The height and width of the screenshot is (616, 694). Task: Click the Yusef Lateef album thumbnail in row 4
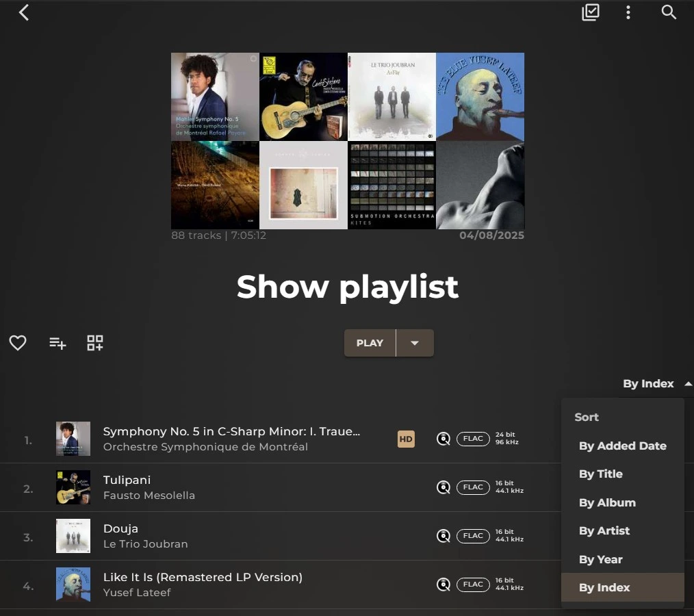tap(73, 585)
